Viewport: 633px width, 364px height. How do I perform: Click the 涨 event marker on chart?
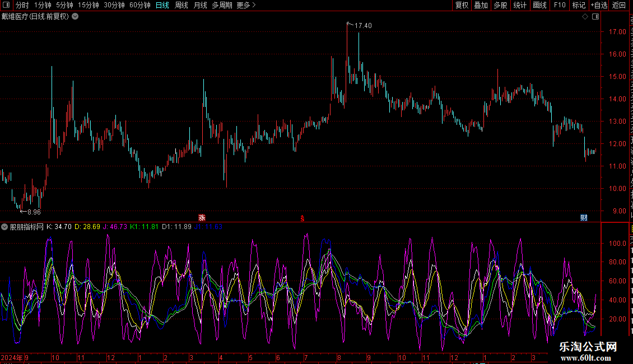pyautogui.click(x=202, y=218)
